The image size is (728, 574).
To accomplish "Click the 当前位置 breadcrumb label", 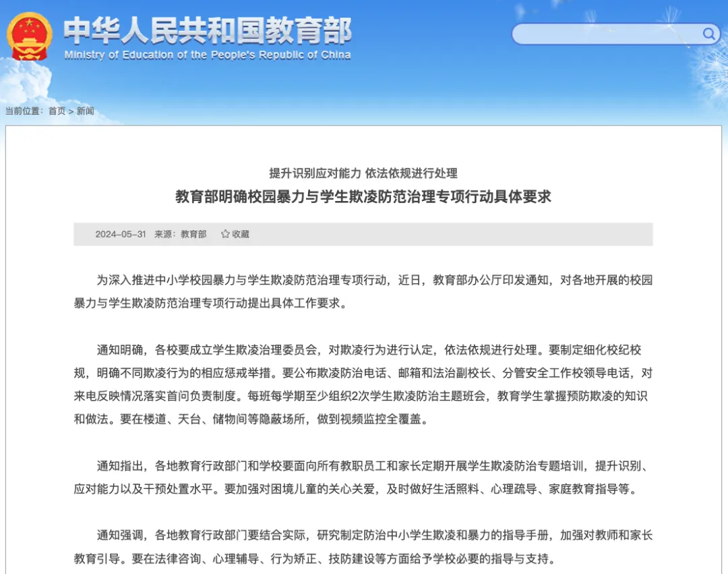I will (x=24, y=111).
